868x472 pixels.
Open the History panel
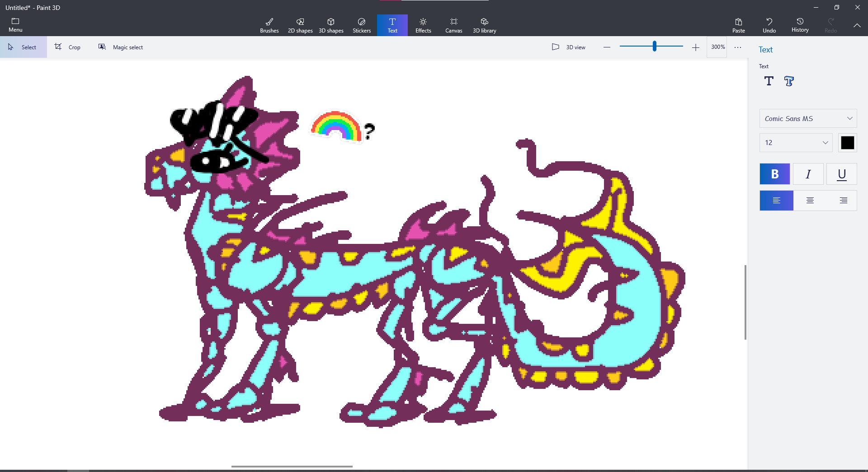pyautogui.click(x=800, y=25)
